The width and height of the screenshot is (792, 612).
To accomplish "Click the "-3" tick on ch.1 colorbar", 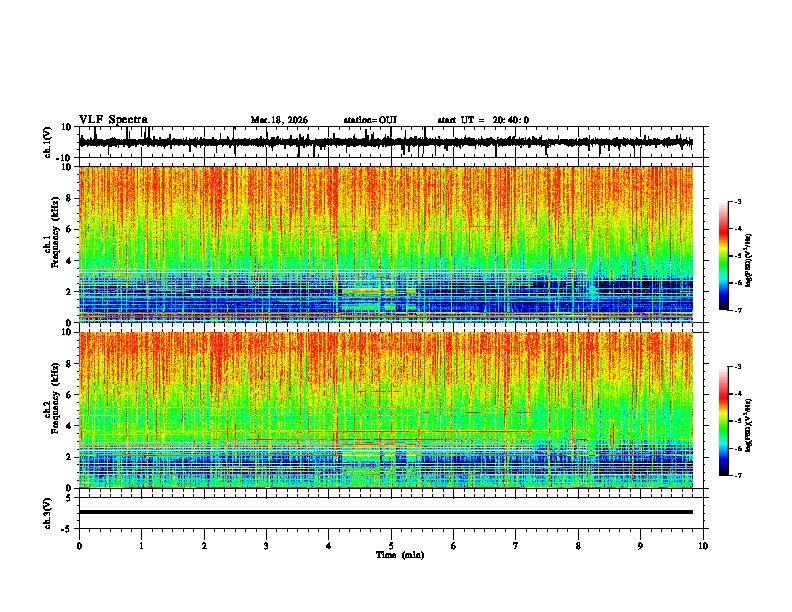I will [x=738, y=202].
